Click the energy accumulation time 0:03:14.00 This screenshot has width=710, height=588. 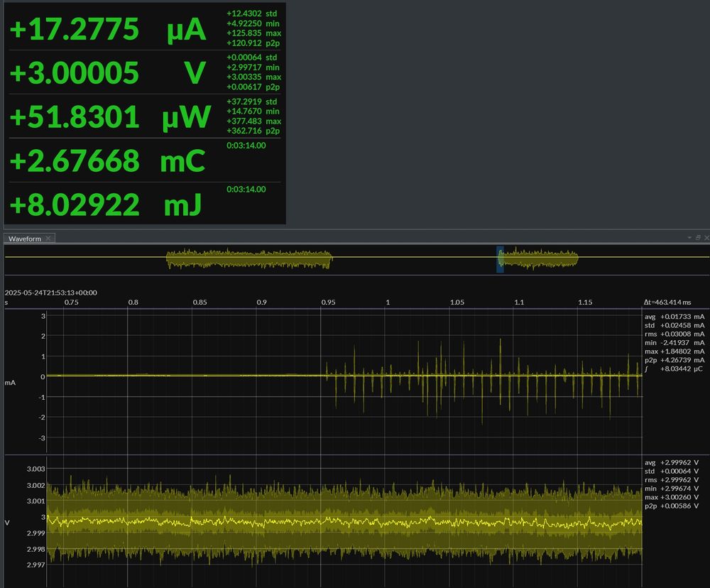pos(246,190)
